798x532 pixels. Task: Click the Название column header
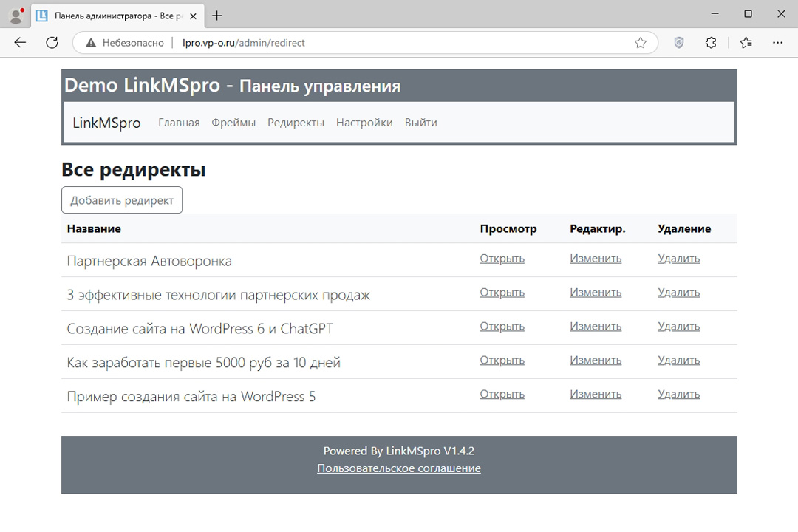[x=94, y=229]
